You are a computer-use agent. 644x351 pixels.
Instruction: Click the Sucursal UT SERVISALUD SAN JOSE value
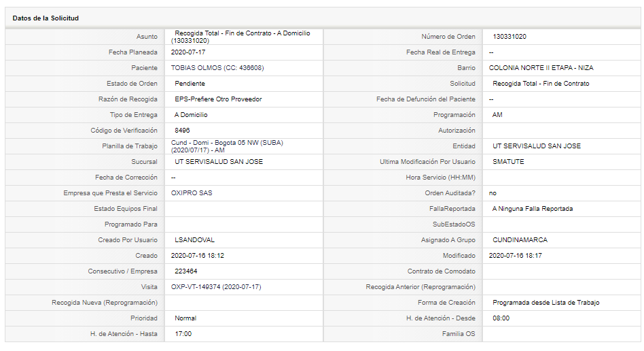(219, 162)
